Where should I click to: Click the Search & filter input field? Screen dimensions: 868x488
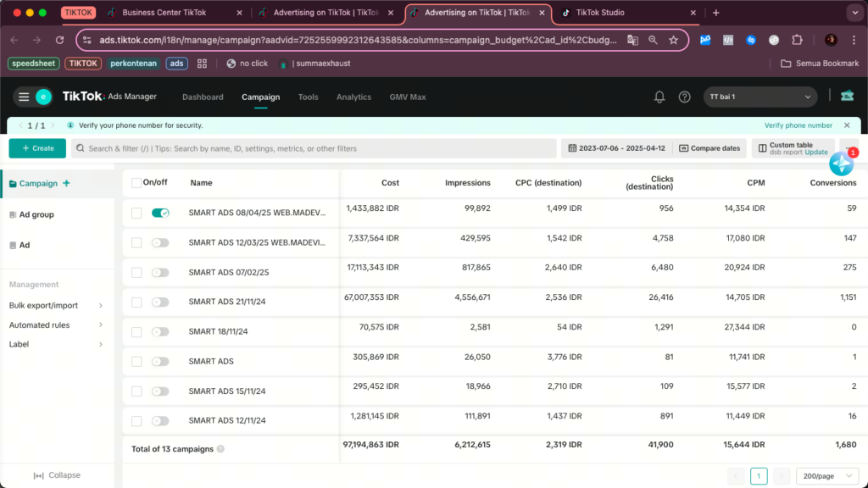click(314, 148)
